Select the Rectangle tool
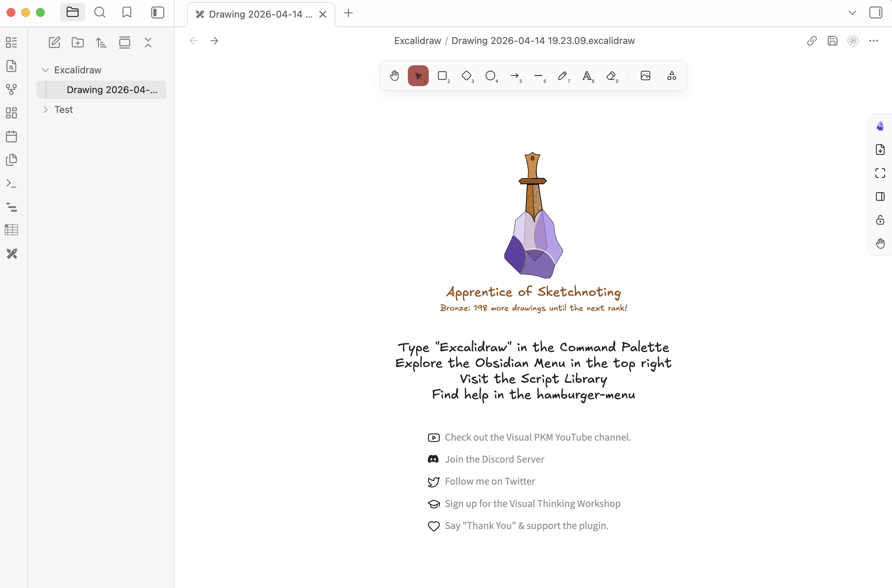Image resolution: width=892 pixels, height=588 pixels. point(442,76)
